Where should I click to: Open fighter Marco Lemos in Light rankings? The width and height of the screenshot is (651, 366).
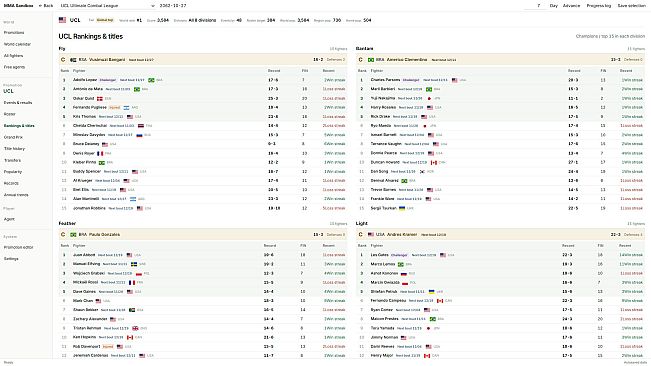coord(383,264)
